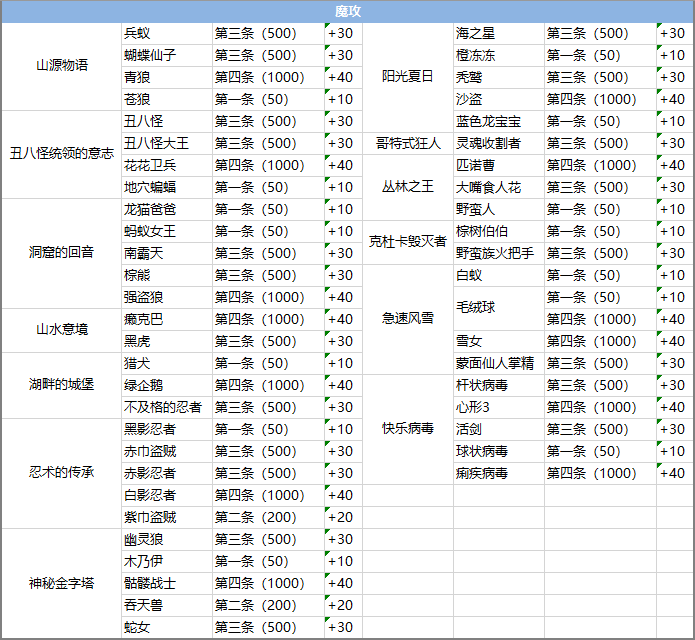Click the 克杜卡毁灭者 cell
Viewport: 695px width, 640px height.
[408, 242]
